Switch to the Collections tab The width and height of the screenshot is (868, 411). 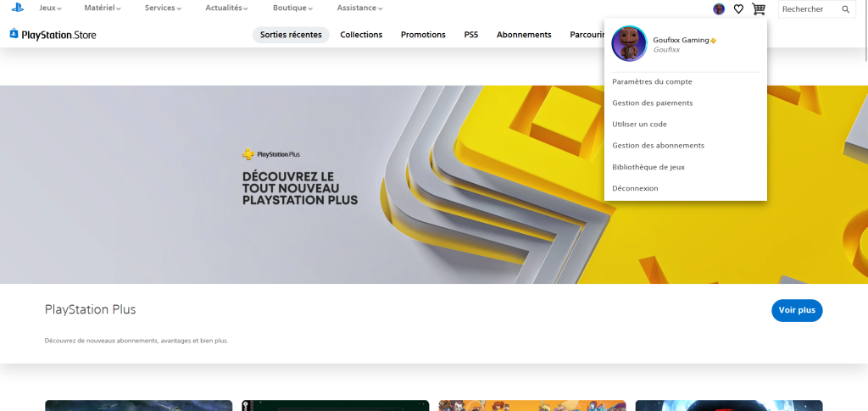(361, 35)
